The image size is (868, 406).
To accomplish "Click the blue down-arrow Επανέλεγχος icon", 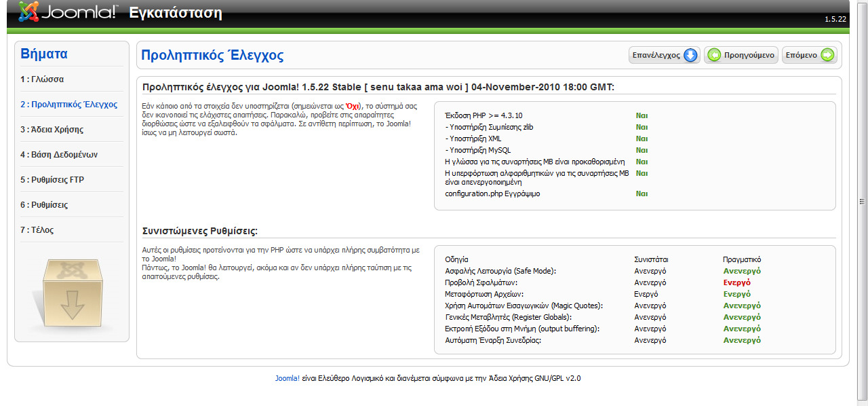I will pos(690,55).
